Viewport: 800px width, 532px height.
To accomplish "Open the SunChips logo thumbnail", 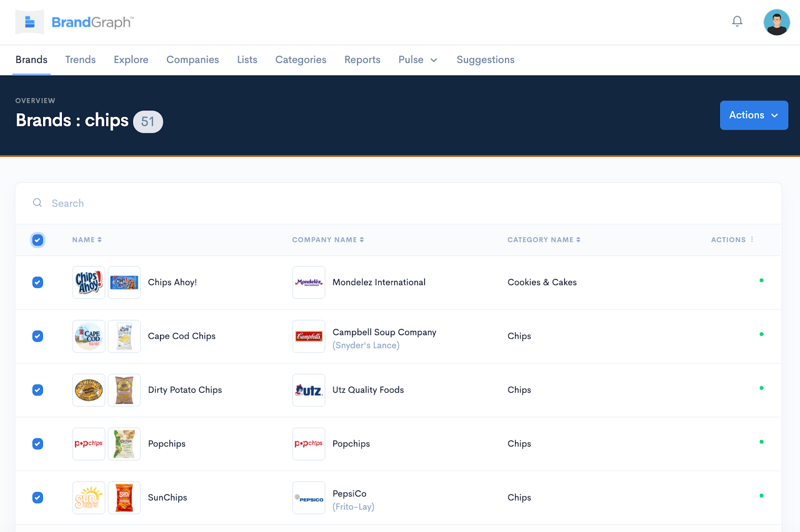I will pyautogui.click(x=89, y=498).
